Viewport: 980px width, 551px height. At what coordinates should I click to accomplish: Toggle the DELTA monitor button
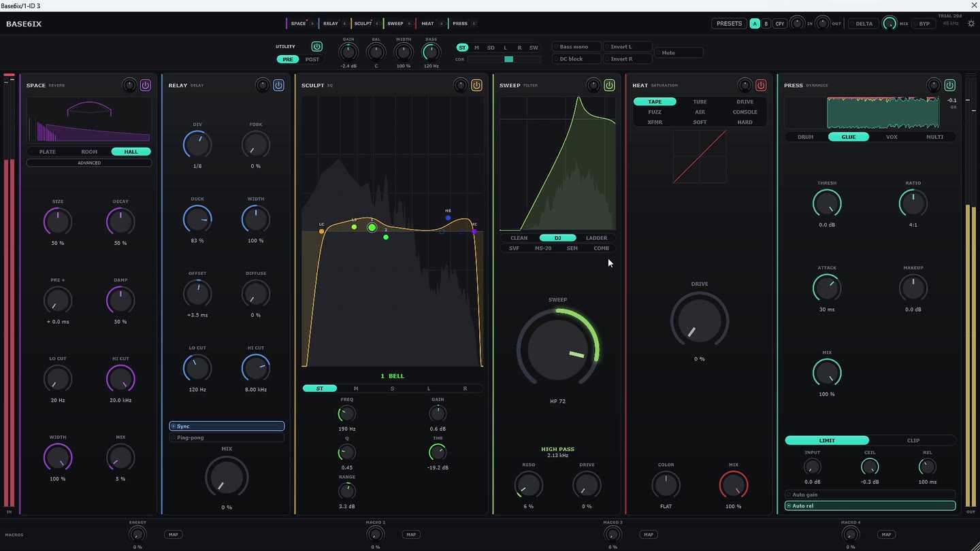coord(864,24)
